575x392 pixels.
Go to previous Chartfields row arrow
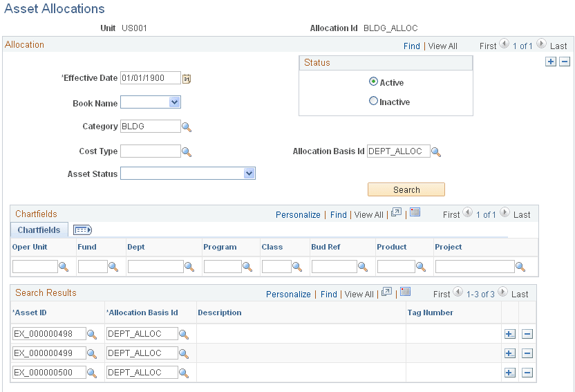click(468, 212)
